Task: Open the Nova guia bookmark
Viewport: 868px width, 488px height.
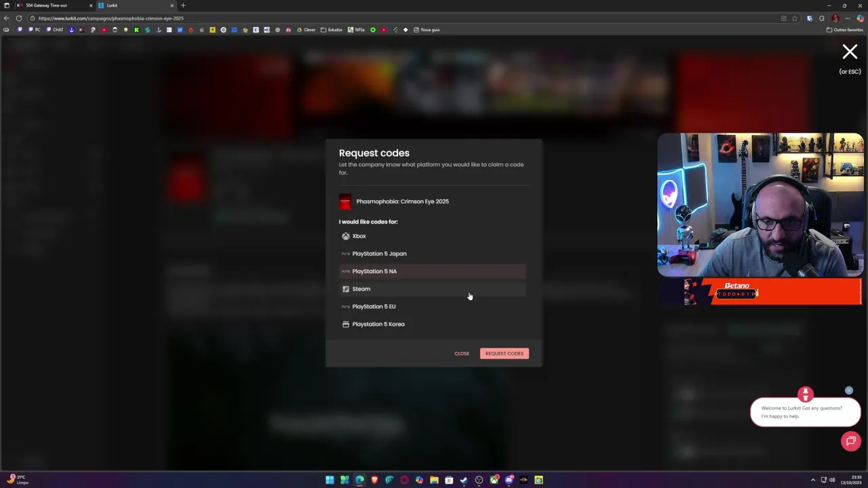Action: tap(427, 30)
